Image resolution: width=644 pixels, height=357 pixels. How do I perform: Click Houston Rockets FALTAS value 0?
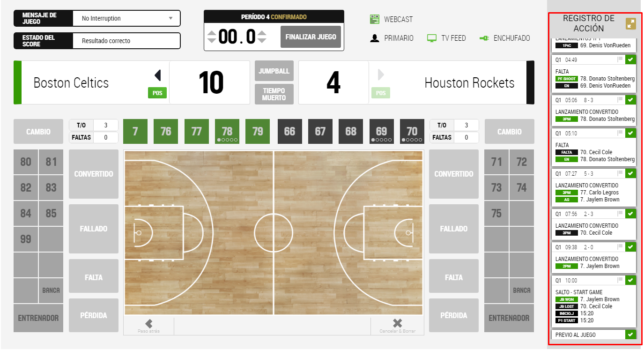466,137
